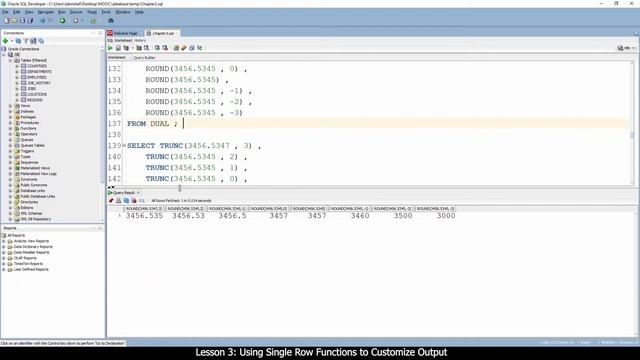640x360 pixels.
Task: Click the Filter funnel icon in Connections
Action: [26, 41]
